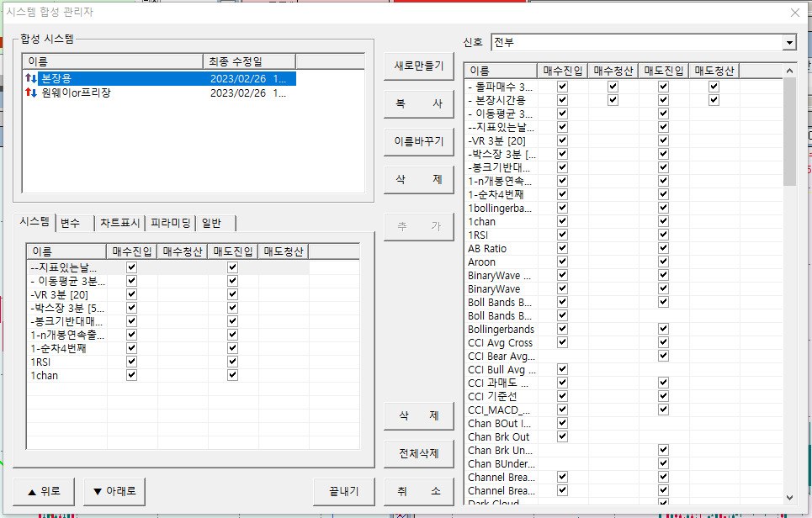Open the 피라미딩 tab
Viewport: 812px width, 518px height.
pyautogui.click(x=170, y=223)
